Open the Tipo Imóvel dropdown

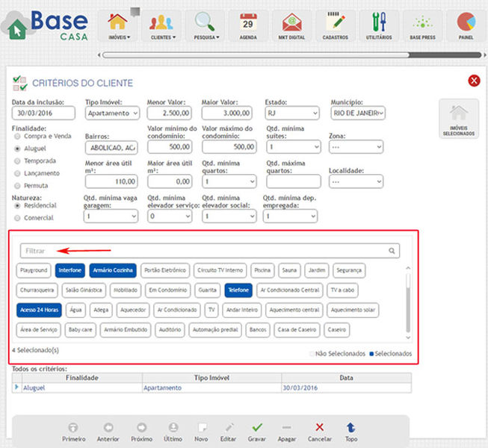[111, 113]
